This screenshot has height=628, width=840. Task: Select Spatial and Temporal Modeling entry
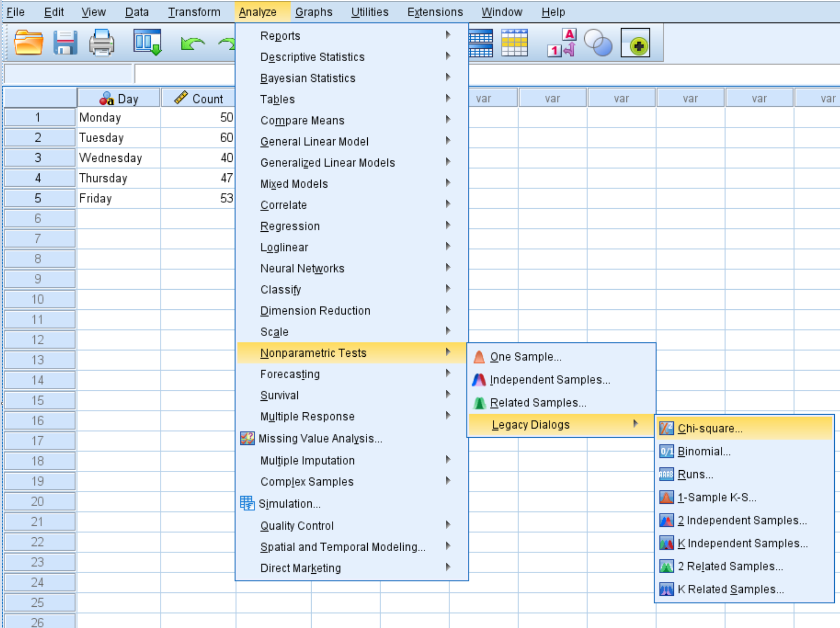(x=352, y=547)
